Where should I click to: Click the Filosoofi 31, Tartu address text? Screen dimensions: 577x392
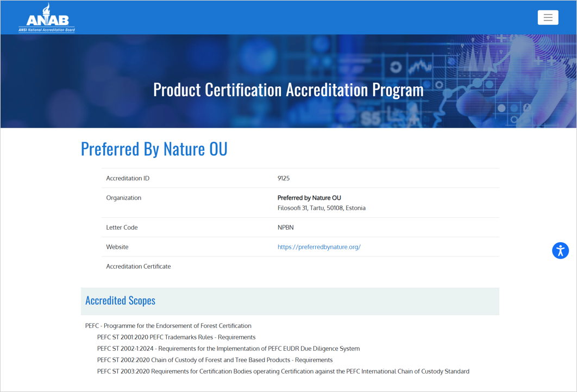321,208
